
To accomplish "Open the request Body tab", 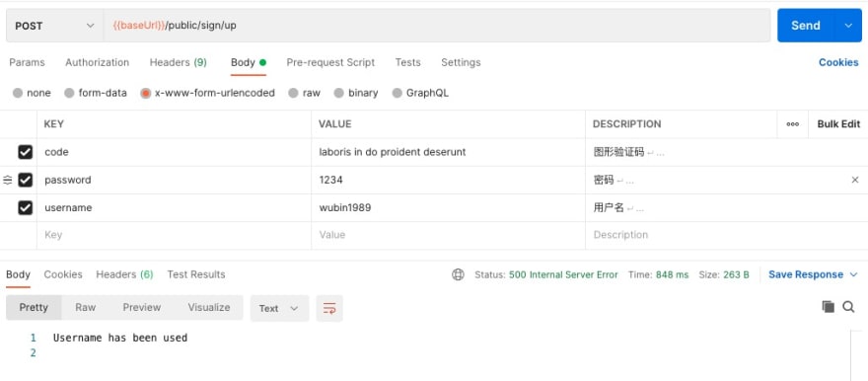I will click(x=249, y=62).
